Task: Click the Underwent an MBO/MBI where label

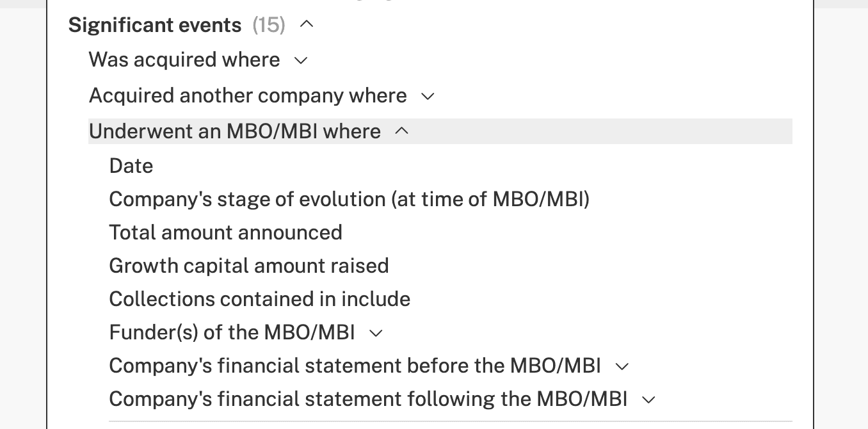Action: coord(235,131)
